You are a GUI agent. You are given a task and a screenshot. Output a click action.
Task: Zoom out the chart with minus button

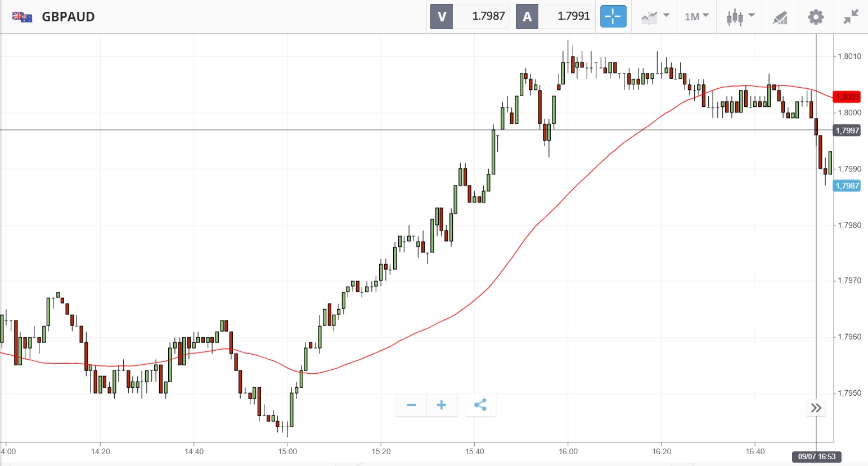coord(411,405)
